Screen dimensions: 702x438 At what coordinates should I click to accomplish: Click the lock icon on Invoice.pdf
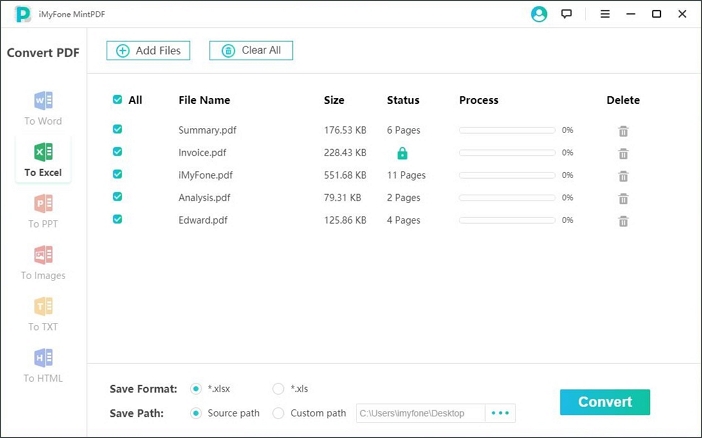pyautogui.click(x=402, y=153)
